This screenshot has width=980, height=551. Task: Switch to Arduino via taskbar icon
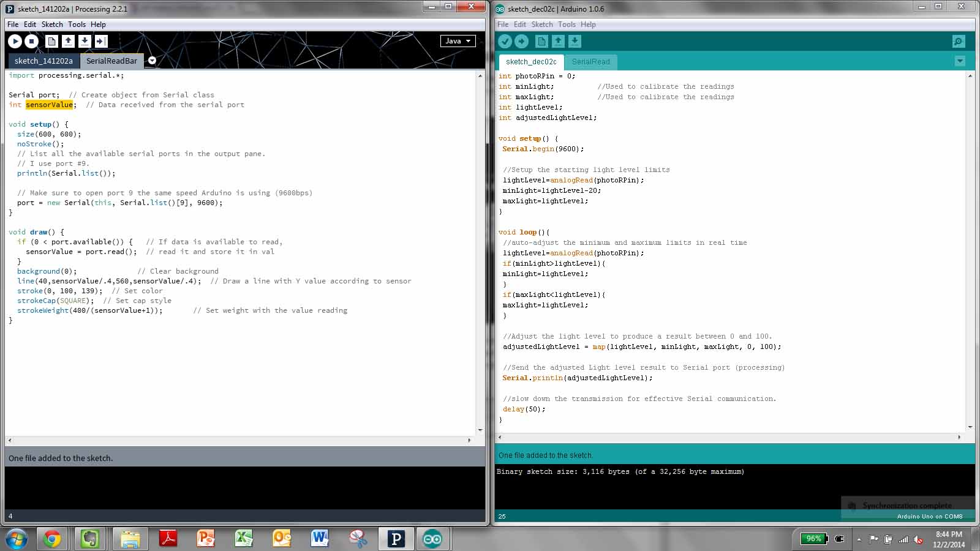click(x=432, y=539)
